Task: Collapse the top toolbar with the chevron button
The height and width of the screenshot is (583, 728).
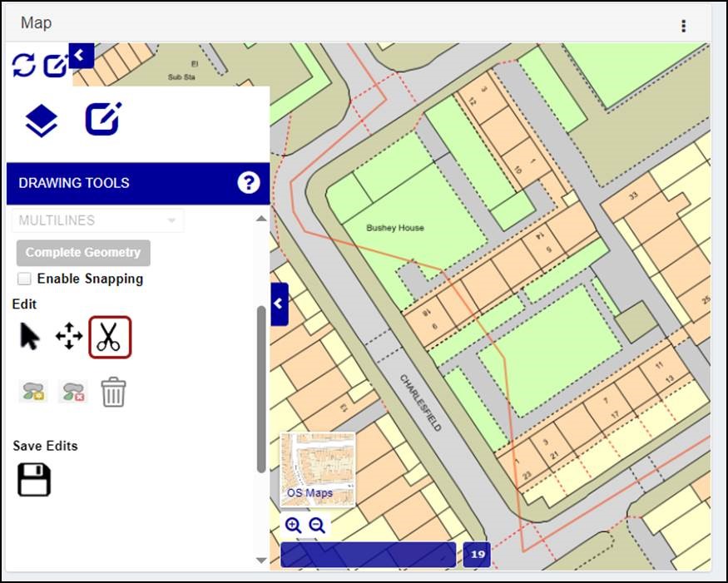Action: point(82,55)
